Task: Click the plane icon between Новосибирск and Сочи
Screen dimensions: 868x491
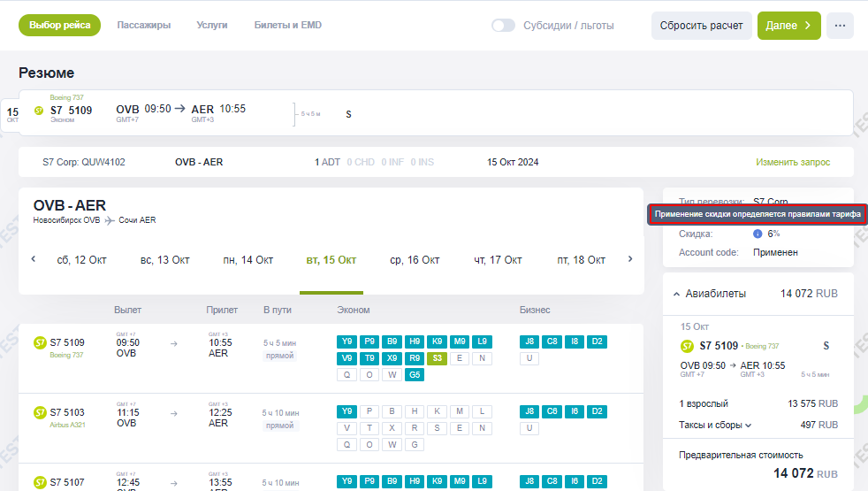Action: (110, 220)
